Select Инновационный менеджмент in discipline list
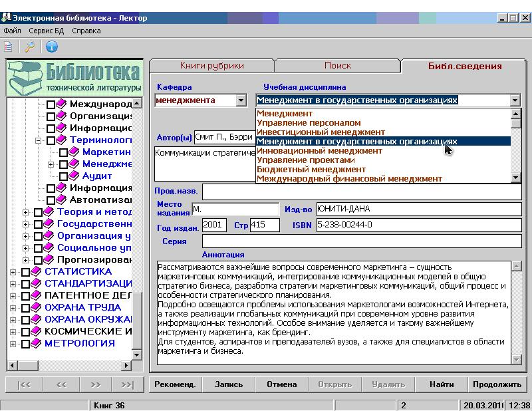 383,151
